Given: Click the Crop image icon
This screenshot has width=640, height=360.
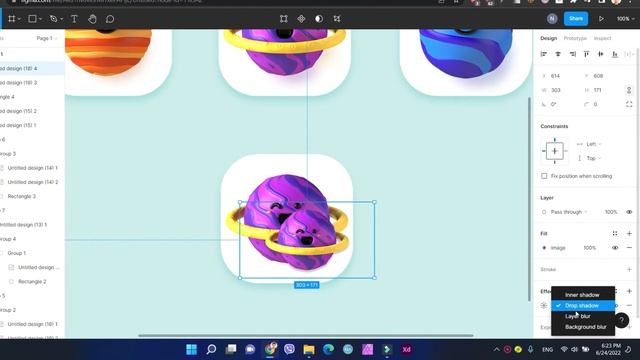Looking at the screenshot, I should click(x=337, y=19).
